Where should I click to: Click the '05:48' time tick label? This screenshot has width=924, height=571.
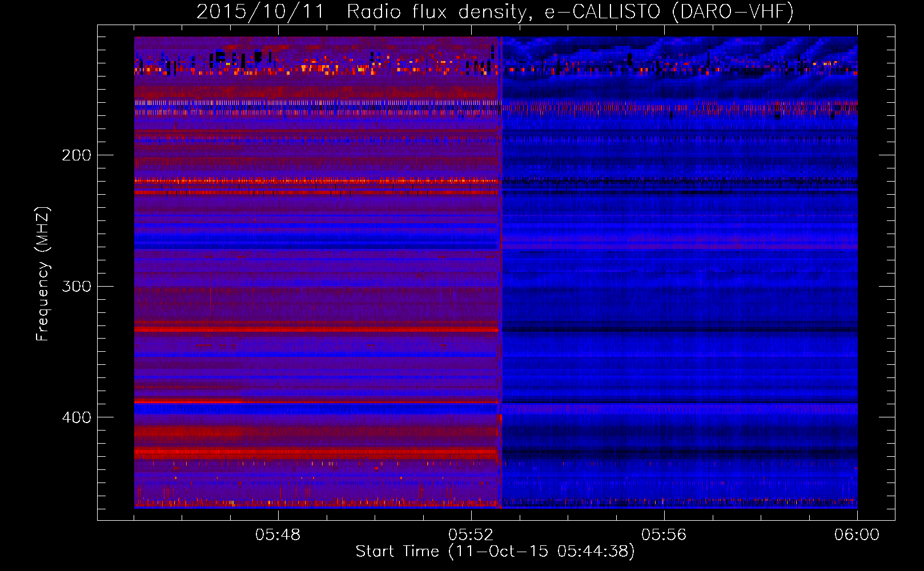click(x=278, y=535)
